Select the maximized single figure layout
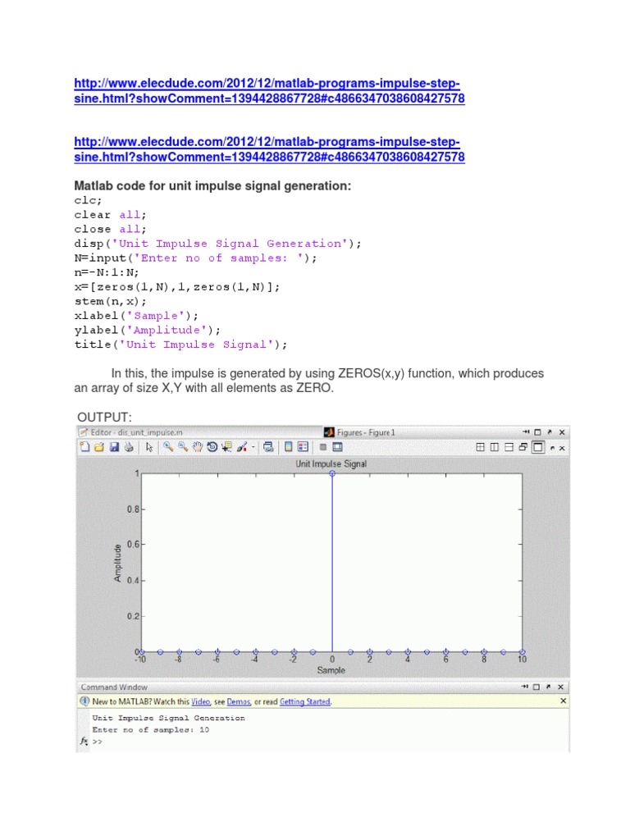 (x=538, y=447)
